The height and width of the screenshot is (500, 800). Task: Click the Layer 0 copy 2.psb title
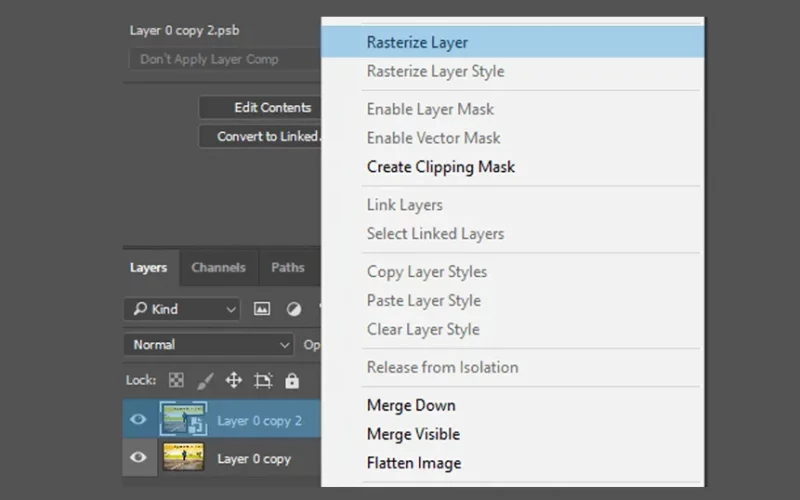pyautogui.click(x=184, y=31)
